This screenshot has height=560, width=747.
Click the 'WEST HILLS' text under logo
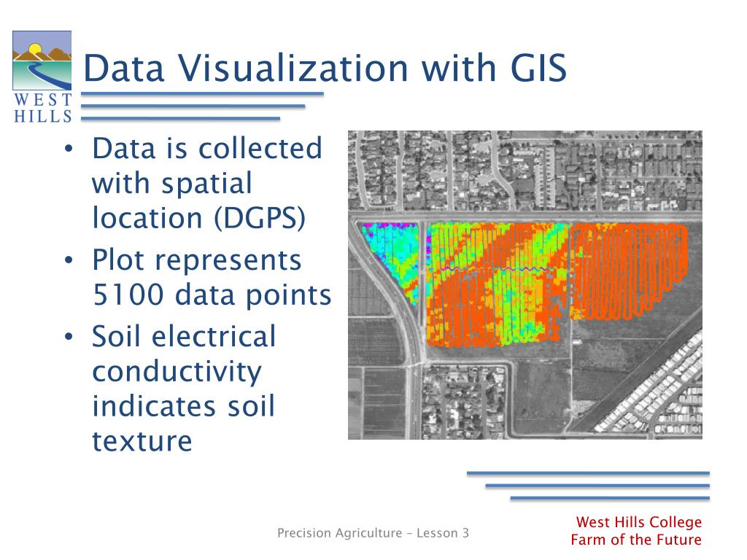[42, 108]
